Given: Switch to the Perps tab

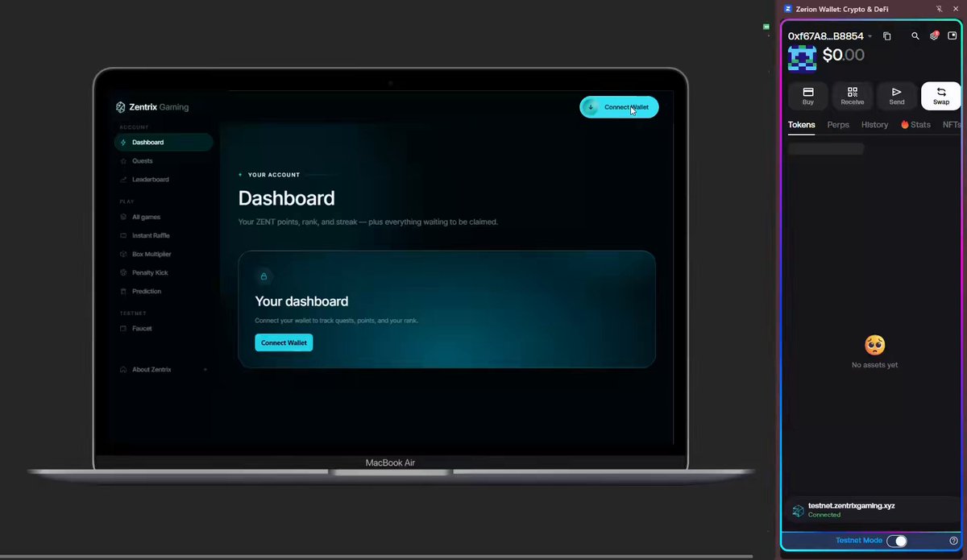Looking at the screenshot, I should pyautogui.click(x=838, y=125).
